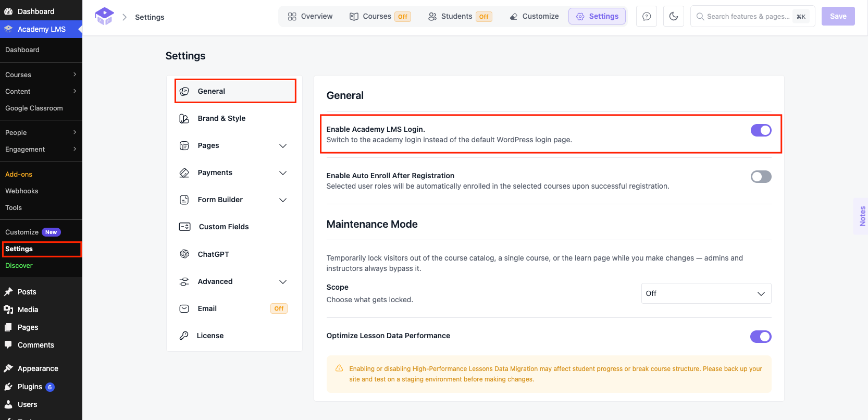Enable Auto Enroll After Registration toggle
Viewport: 868px width, 420px height.
[x=761, y=177]
